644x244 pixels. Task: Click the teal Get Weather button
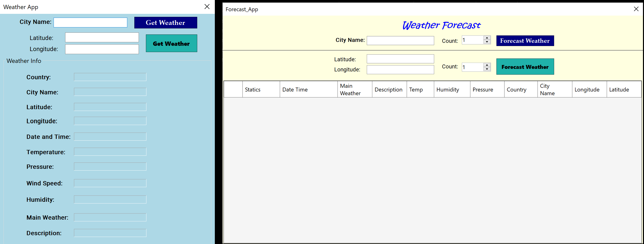[171, 43]
